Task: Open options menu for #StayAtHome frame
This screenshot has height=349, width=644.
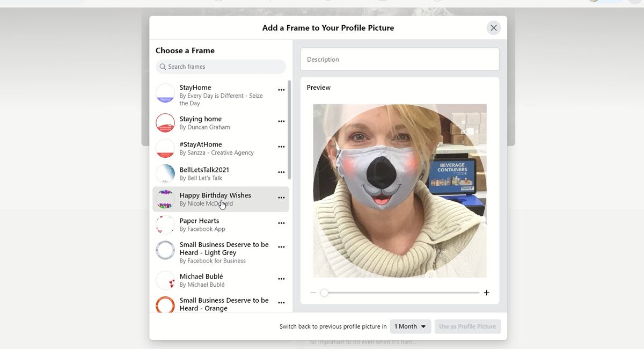Action: (281, 147)
